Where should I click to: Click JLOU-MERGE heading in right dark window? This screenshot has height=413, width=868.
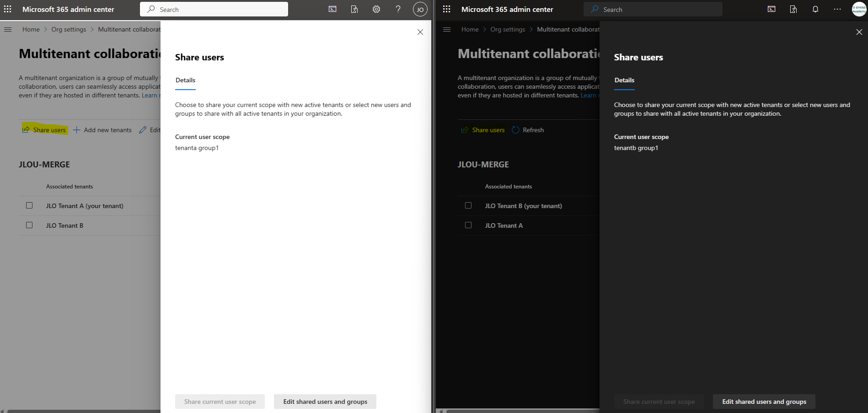point(483,165)
